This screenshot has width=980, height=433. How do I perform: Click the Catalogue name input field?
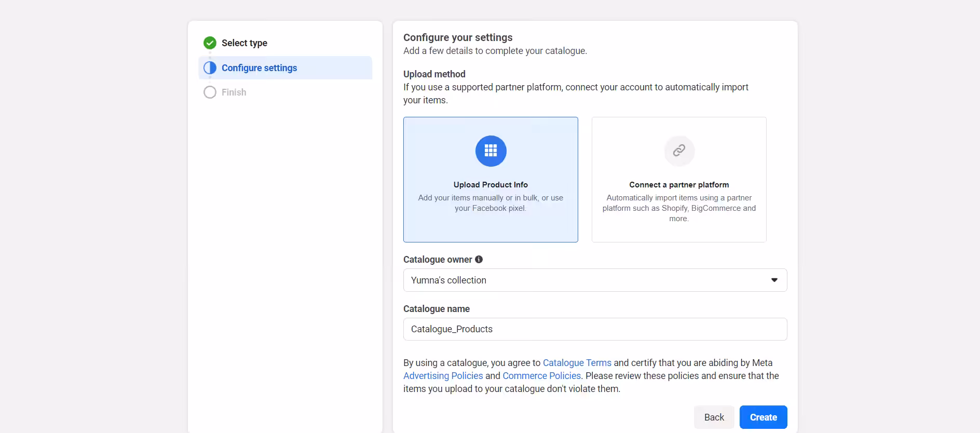(x=595, y=329)
